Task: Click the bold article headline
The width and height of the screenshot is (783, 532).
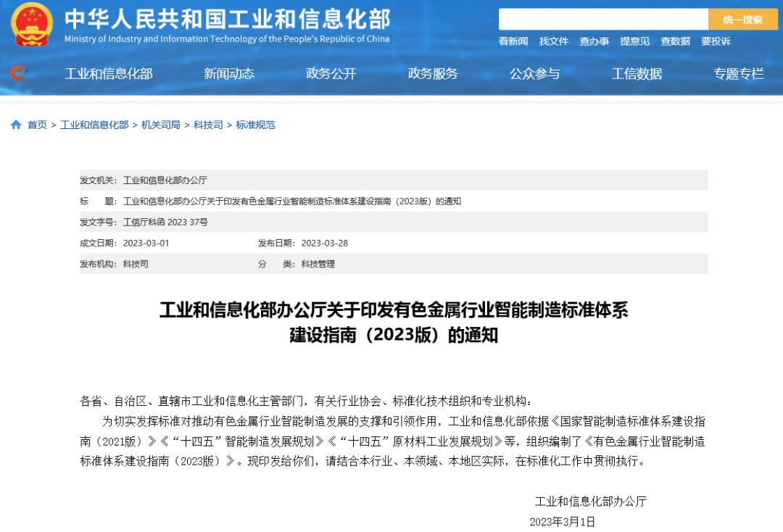Action: tap(394, 322)
